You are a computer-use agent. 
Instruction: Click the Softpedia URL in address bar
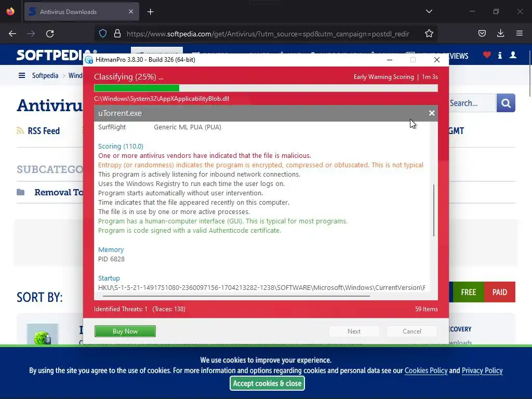click(268, 34)
